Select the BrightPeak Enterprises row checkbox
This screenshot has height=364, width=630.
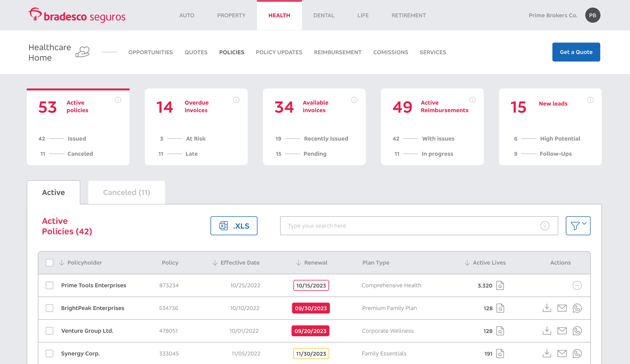[x=49, y=308]
